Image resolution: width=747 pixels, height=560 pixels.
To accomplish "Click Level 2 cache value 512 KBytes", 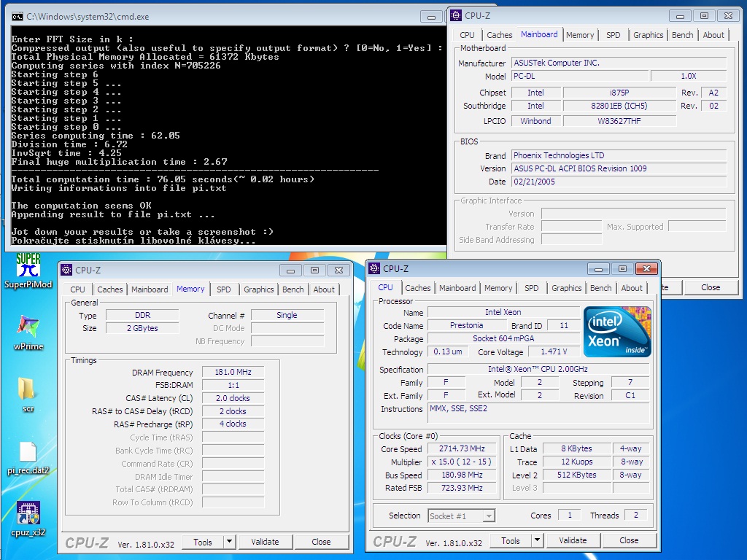I will click(x=576, y=475).
